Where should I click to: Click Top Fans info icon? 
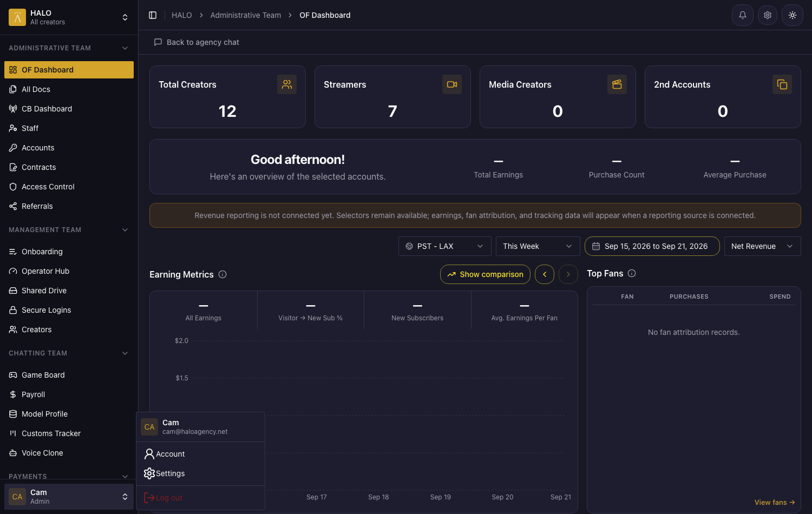click(x=632, y=273)
